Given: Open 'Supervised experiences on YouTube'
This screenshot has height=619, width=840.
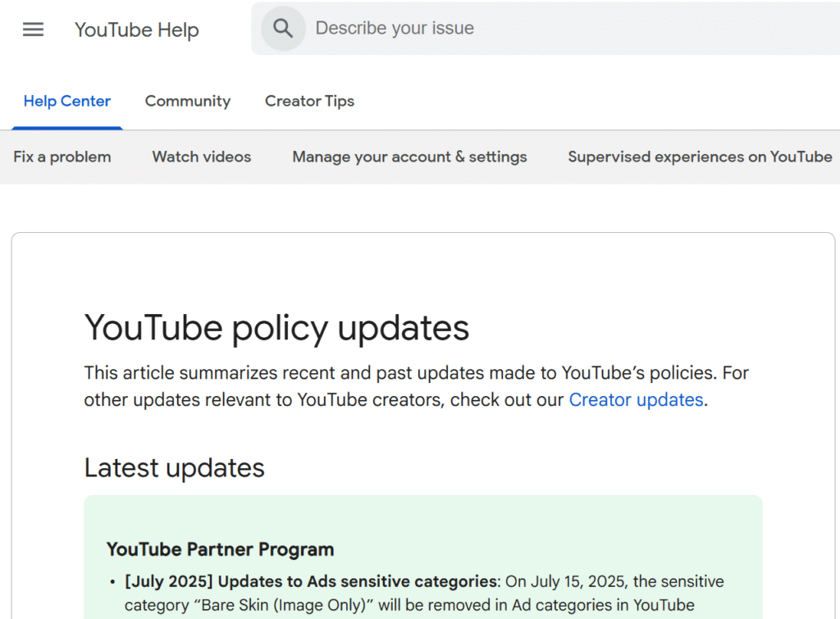Looking at the screenshot, I should (x=701, y=157).
